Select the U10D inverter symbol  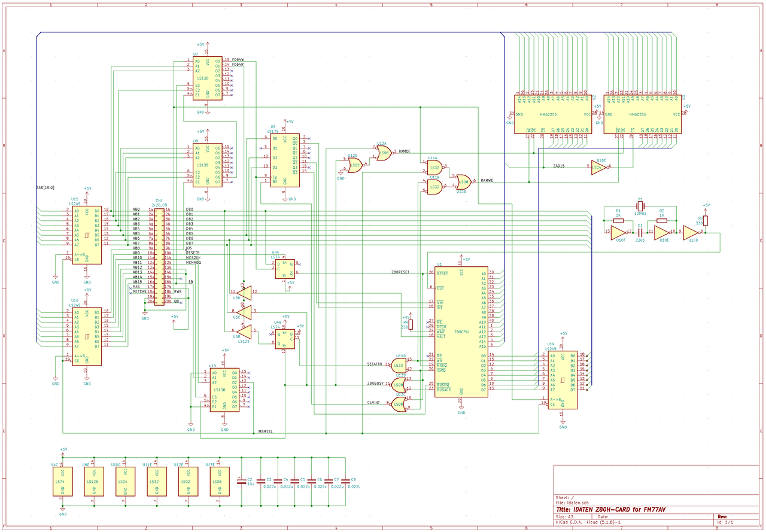tap(691, 232)
